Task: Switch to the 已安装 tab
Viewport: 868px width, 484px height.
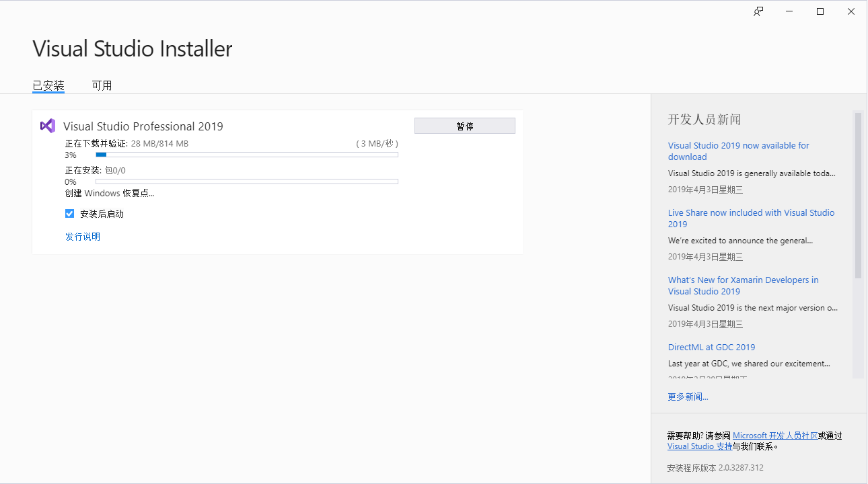Action: click(48, 85)
